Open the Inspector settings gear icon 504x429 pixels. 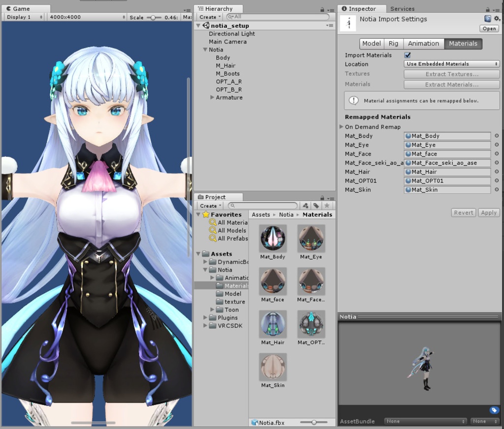pos(496,18)
